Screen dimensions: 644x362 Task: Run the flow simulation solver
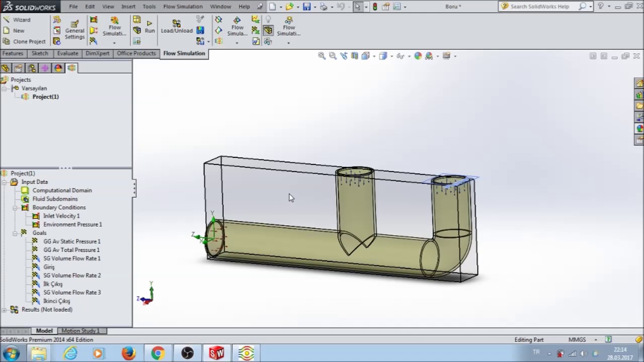[x=149, y=27]
